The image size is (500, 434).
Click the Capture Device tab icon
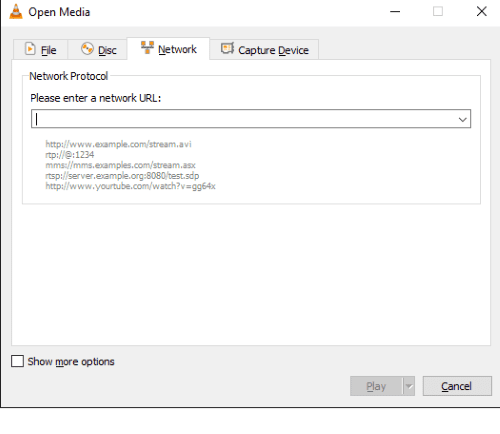click(227, 48)
